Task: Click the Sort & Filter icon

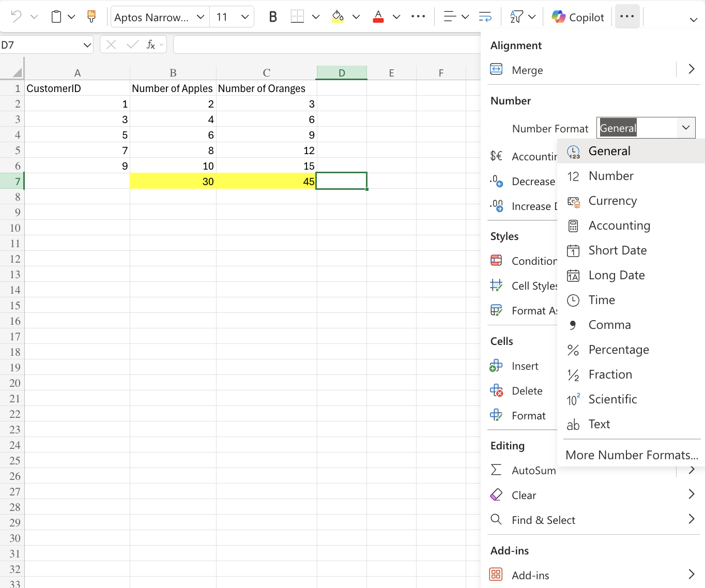Action: (x=517, y=17)
